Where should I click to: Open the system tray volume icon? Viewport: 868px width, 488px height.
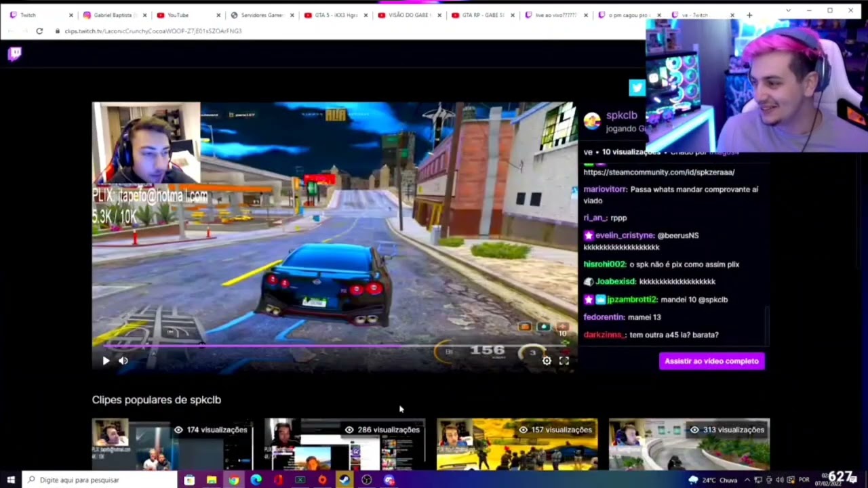(x=780, y=480)
